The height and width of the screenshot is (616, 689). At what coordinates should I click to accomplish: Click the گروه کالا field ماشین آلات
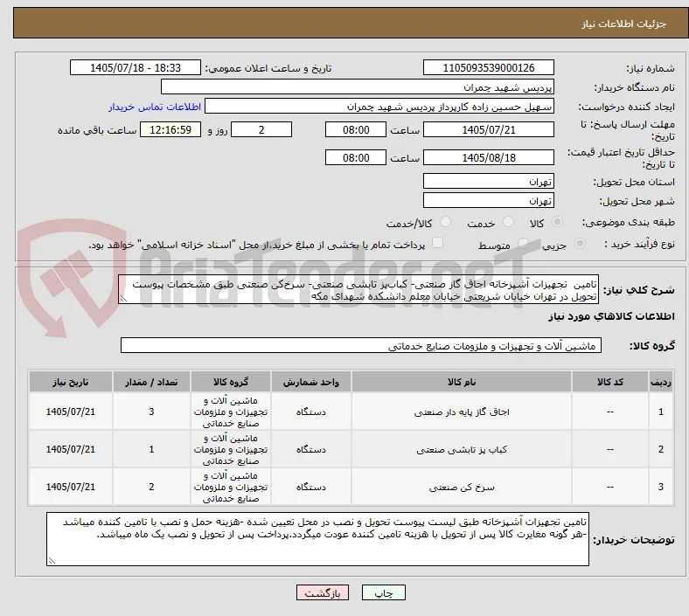click(x=361, y=345)
